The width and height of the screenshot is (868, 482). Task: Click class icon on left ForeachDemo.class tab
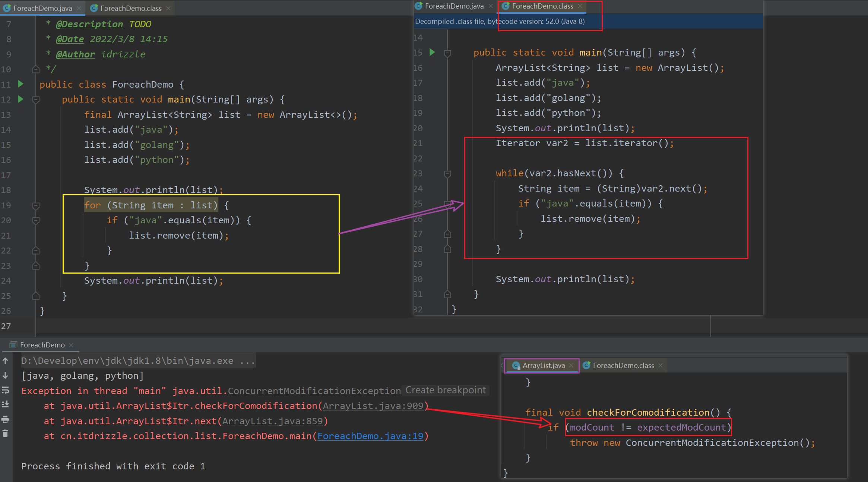[94, 8]
